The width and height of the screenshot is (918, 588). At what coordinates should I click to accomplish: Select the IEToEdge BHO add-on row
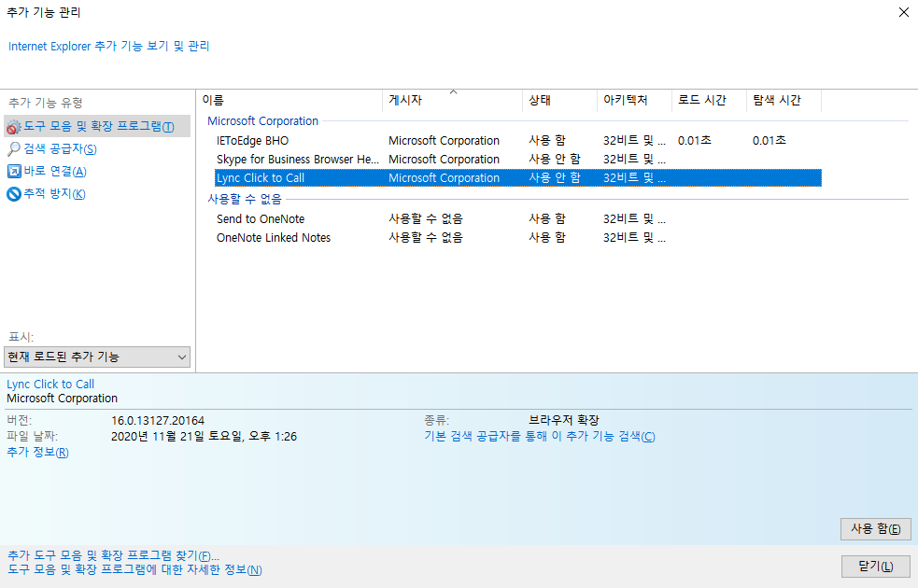[x=518, y=140]
